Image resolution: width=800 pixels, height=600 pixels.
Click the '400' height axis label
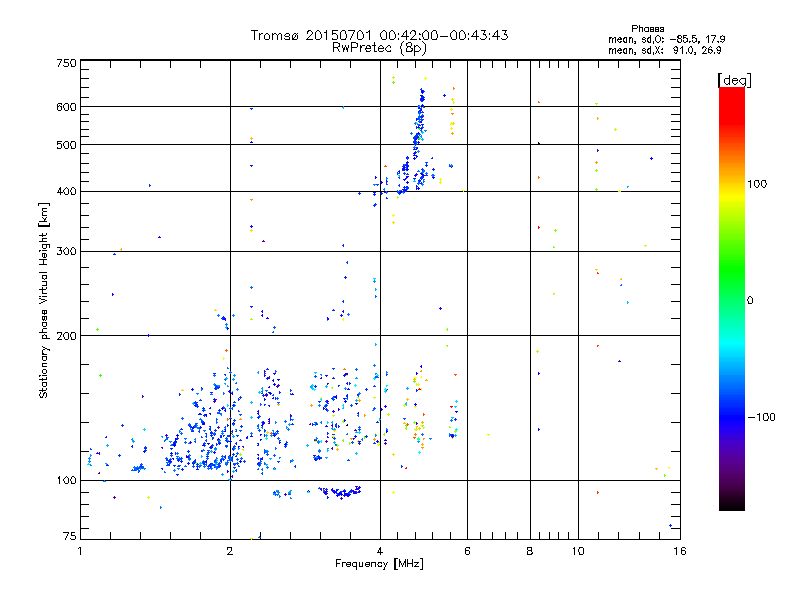click(66, 192)
